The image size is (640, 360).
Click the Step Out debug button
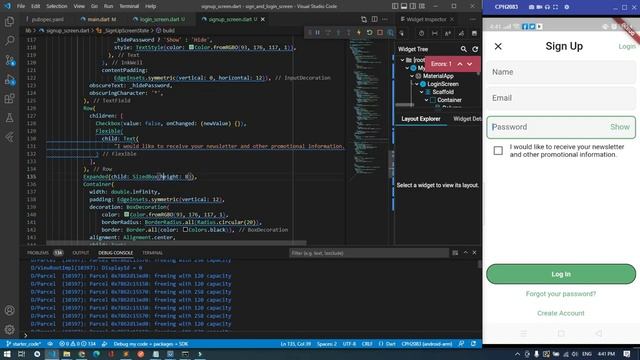coord(348,32)
